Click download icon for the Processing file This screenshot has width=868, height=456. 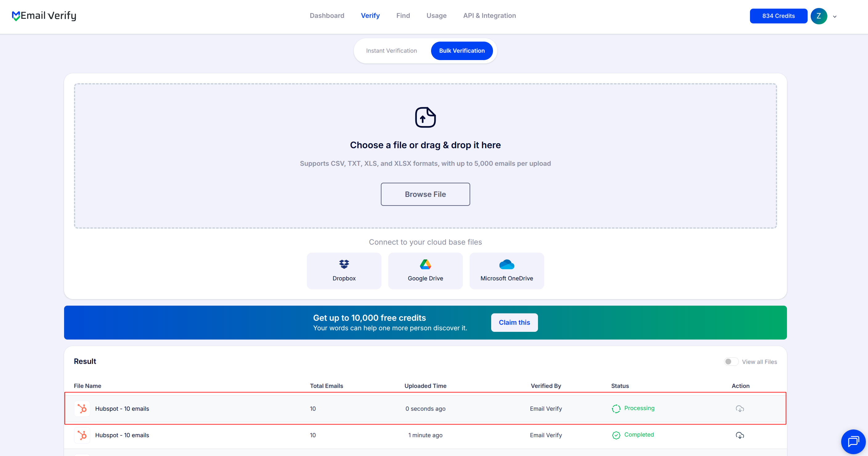tap(740, 409)
